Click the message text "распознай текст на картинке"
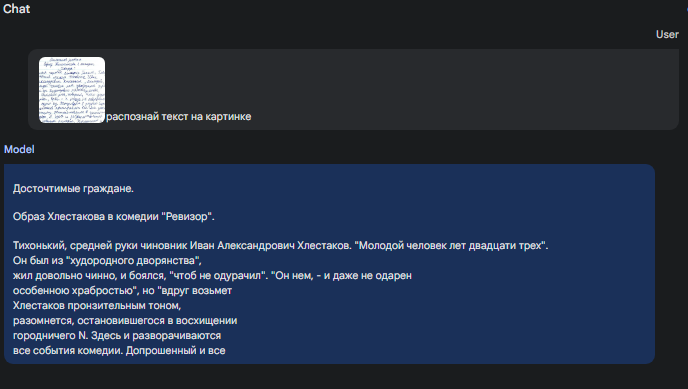 [x=179, y=117]
